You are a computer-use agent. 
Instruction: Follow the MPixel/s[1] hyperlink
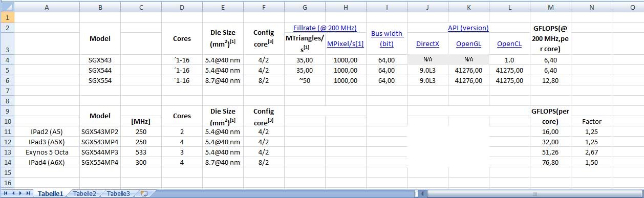(x=346, y=44)
